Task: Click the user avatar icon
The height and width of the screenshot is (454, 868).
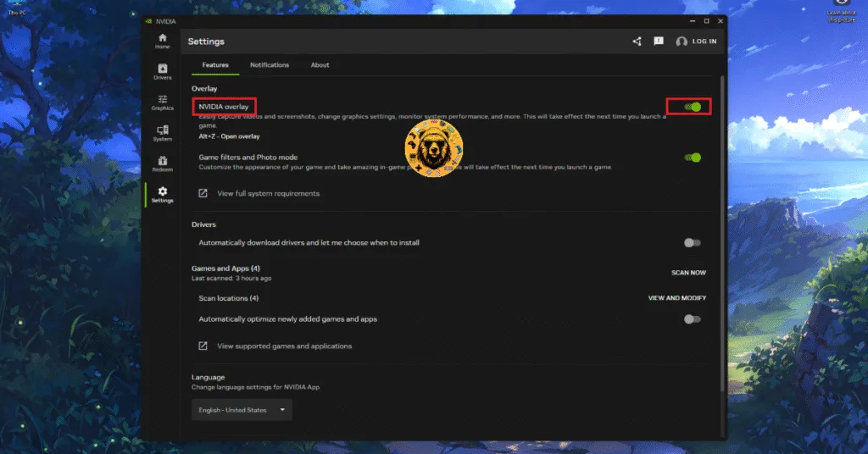Action: (x=682, y=42)
